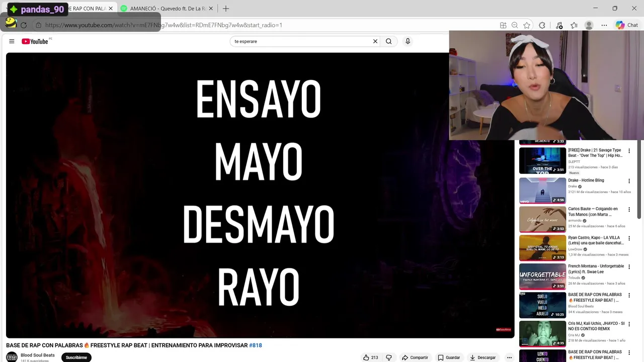
Task: Dislike the video with the thumbs down
Action: pos(388,357)
